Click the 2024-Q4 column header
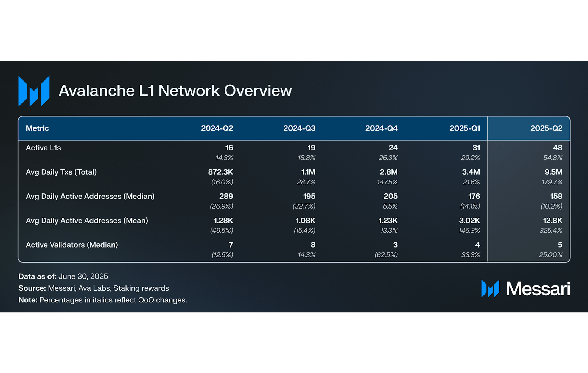Viewport: 588px width, 373px height. pyautogui.click(x=381, y=128)
